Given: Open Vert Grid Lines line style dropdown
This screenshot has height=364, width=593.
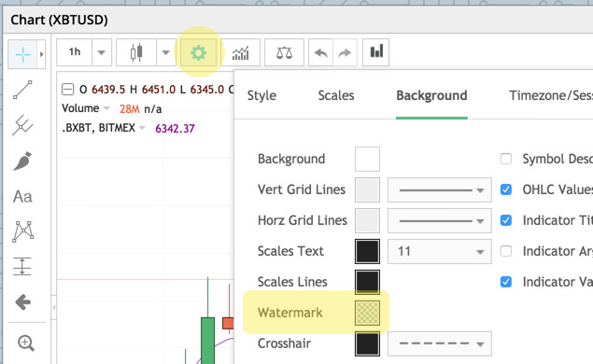Looking at the screenshot, I should point(440,189).
